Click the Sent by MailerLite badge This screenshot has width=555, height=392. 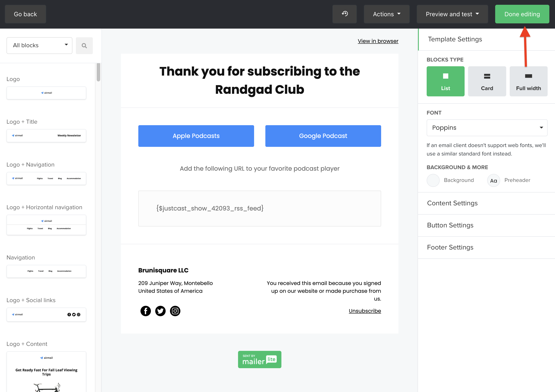click(x=260, y=359)
